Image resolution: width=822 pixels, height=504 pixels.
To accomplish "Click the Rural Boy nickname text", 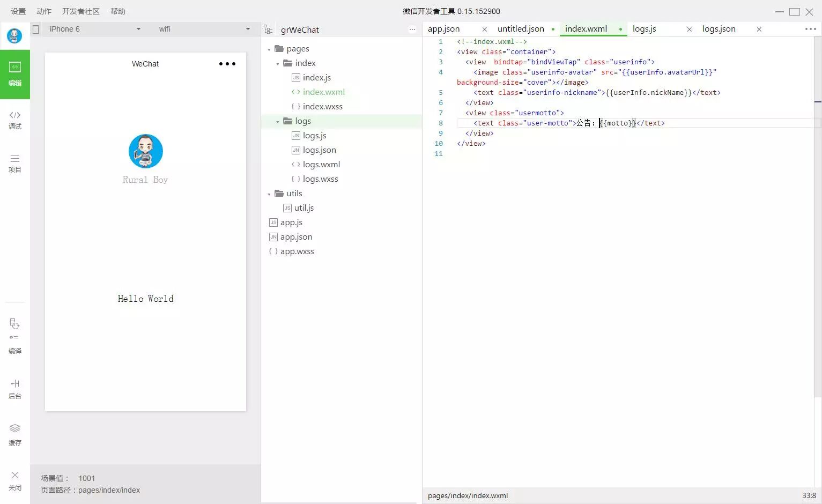I will point(145,180).
